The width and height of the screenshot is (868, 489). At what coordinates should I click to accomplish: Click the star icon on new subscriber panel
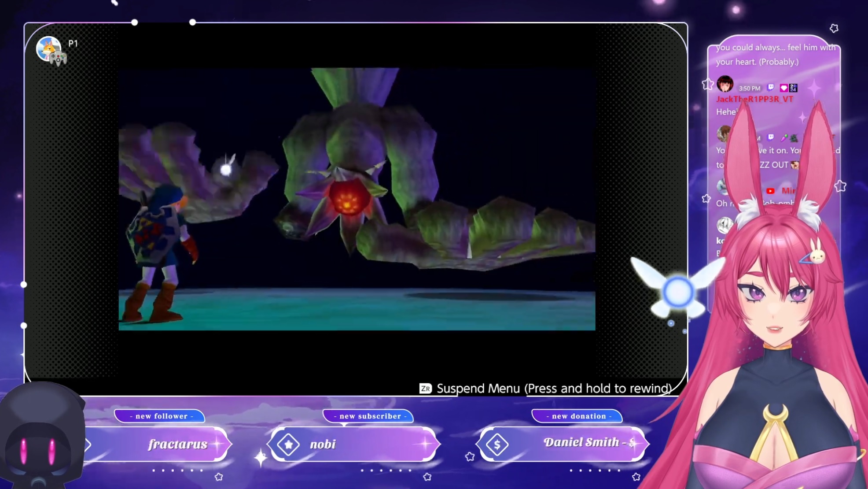point(289,444)
